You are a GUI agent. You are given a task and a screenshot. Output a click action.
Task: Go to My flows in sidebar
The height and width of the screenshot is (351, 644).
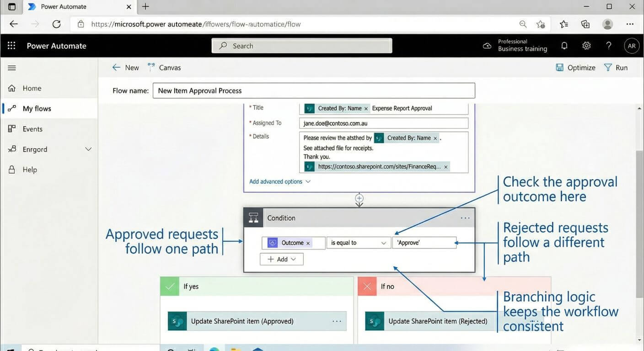coord(37,109)
